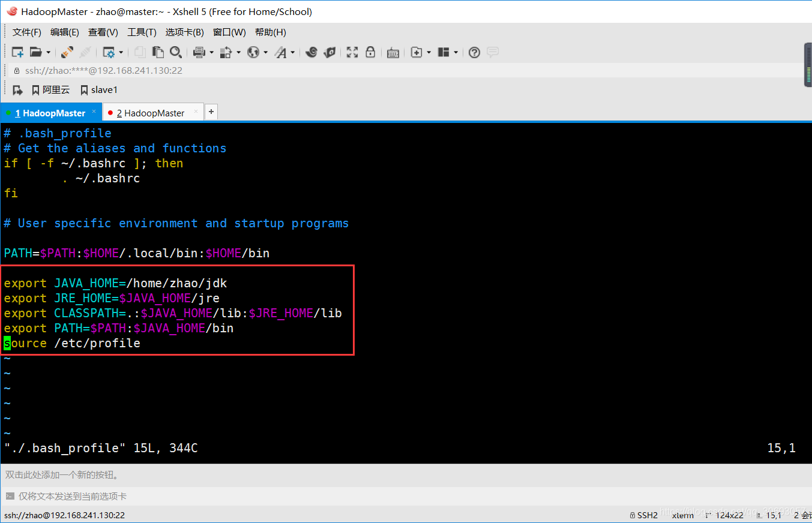Click the file transfer icon
The width and height of the screenshot is (812, 523).
click(x=226, y=52)
